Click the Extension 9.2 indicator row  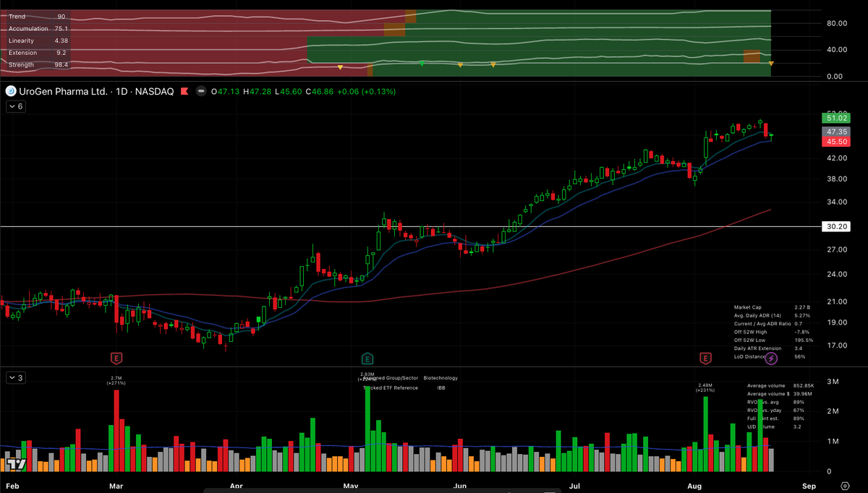38,53
